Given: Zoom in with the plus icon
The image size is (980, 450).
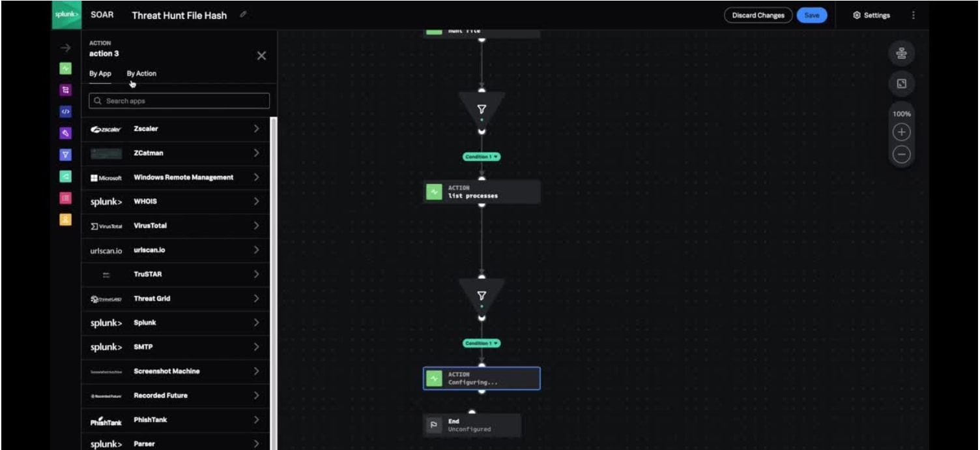Looking at the screenshot, I should (x=902, y=132).
